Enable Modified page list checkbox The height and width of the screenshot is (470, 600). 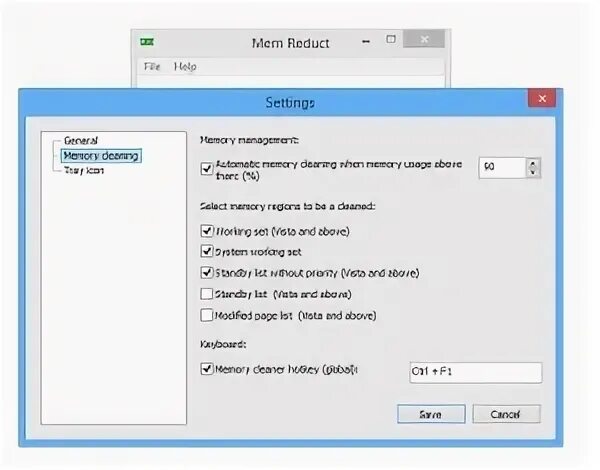pos(207,315)
